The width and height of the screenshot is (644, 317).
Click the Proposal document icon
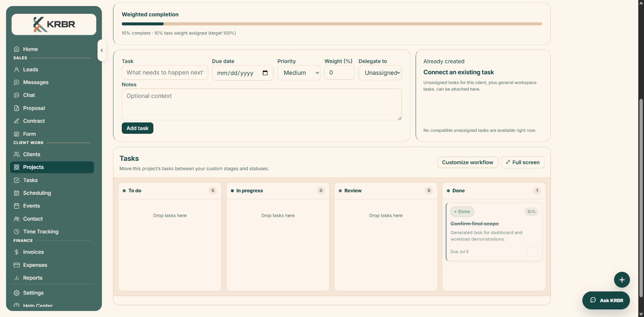point(16,108)
